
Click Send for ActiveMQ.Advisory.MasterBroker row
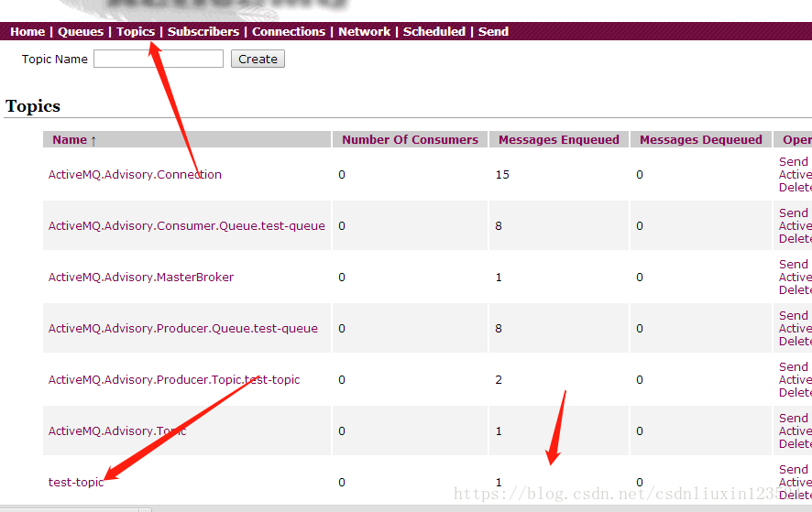(795, 264)
